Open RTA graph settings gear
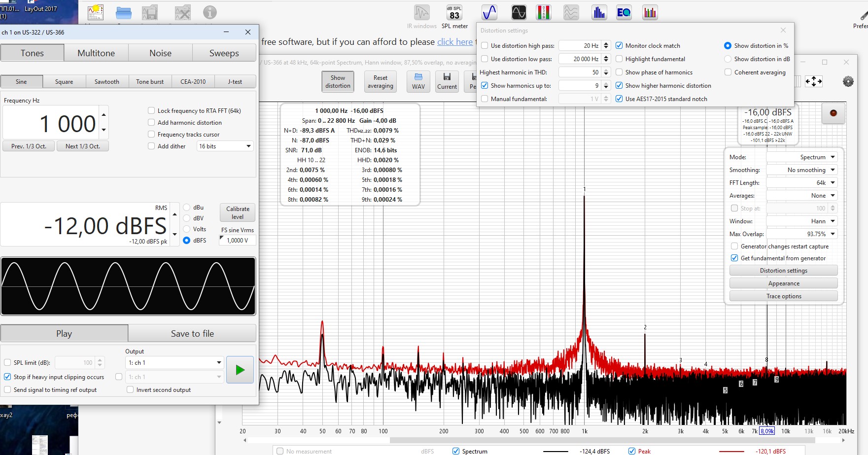This screenshot has height=455, width=868. tap(848, 81)
